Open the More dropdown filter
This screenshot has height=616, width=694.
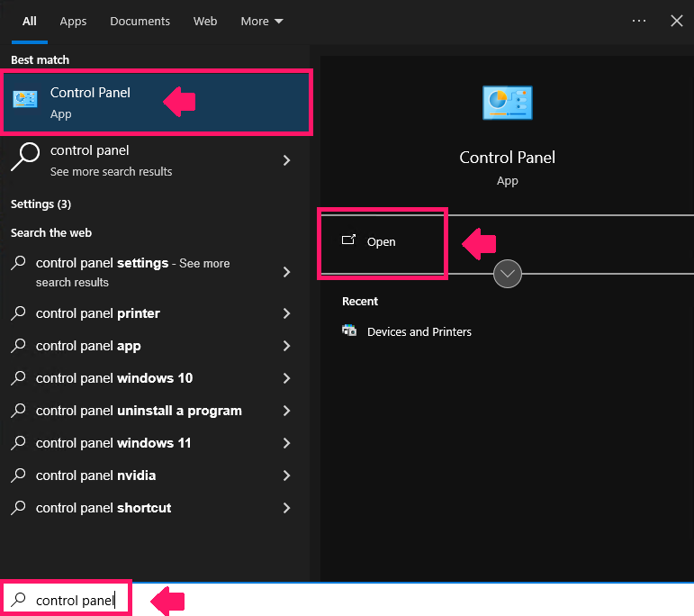pos(262,22)
